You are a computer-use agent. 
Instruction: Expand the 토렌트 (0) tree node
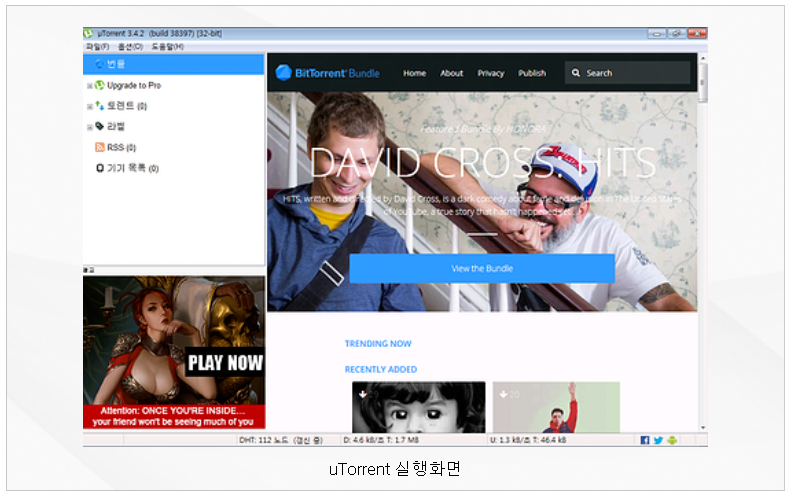click(x=89, y=106)
